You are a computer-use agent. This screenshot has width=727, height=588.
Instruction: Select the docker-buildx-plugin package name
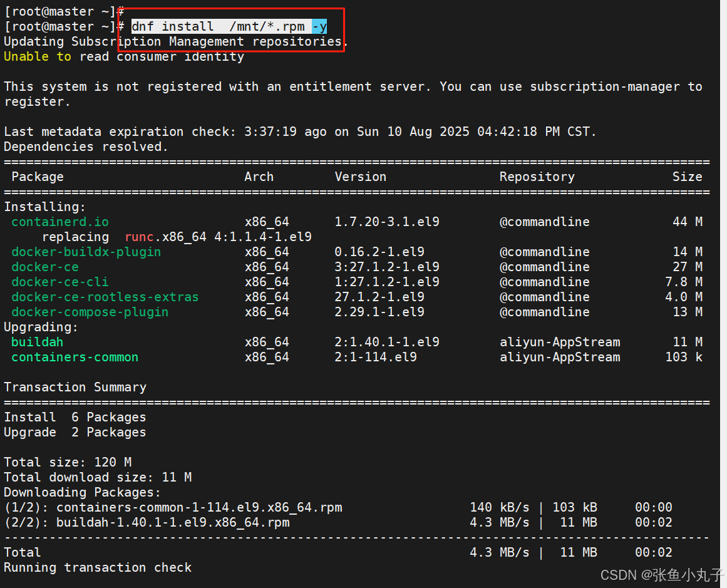86,252
